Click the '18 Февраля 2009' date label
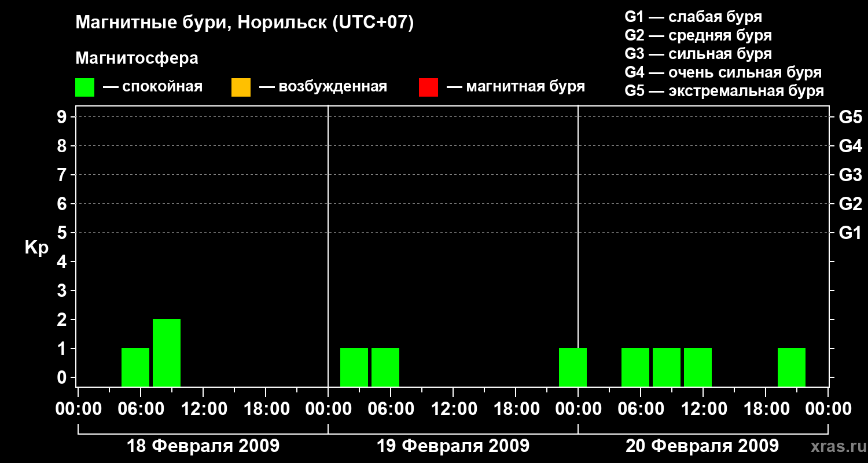 [203, 446]
